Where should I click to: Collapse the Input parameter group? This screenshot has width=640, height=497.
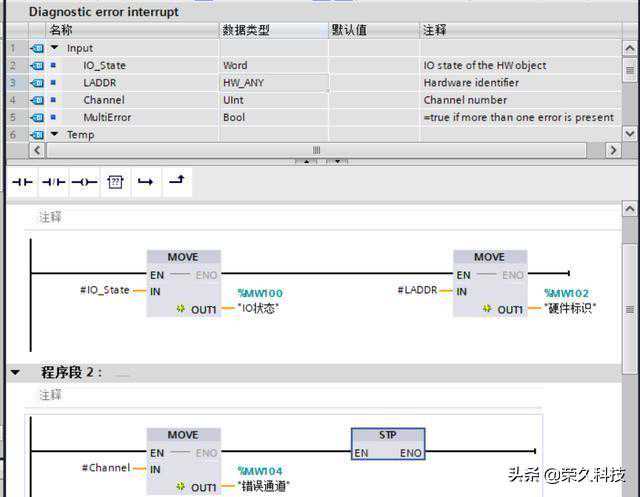[54, 48]
